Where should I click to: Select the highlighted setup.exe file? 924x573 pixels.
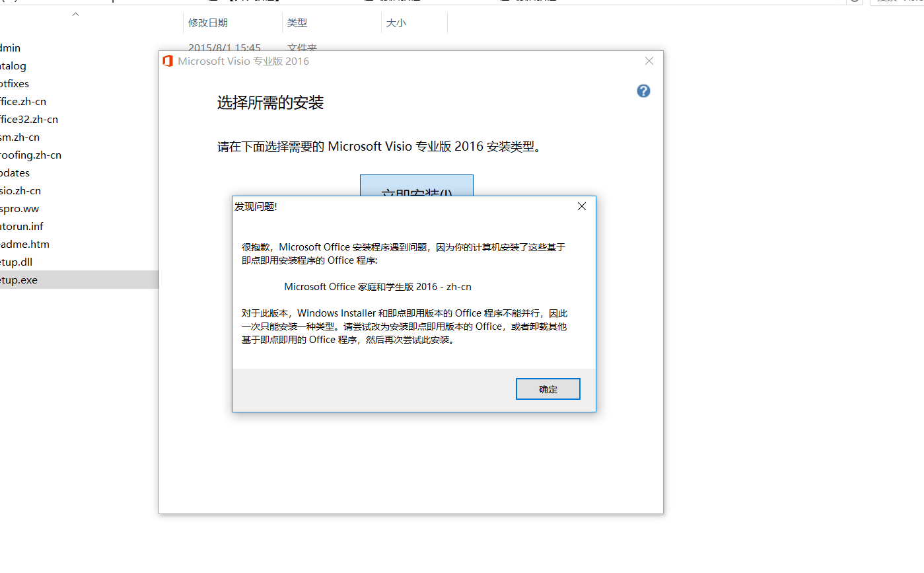79,280
